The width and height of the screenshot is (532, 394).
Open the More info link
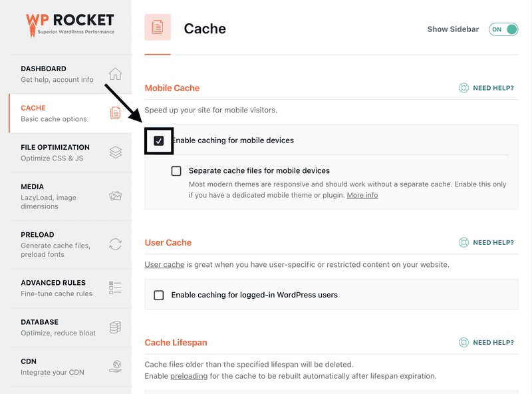362,195
